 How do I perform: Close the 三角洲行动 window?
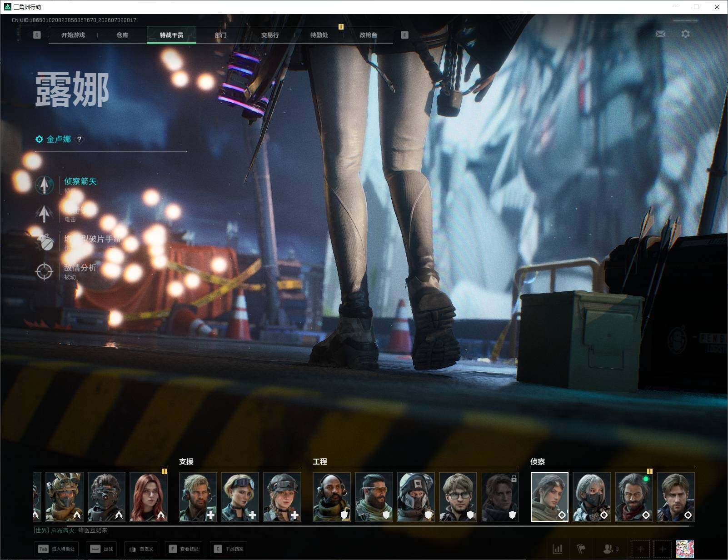point(717,7)
